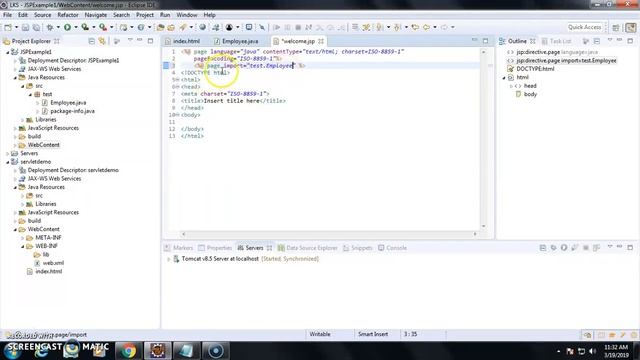Switch to the Task List tab
640x360 pixels.
(556, 41)
